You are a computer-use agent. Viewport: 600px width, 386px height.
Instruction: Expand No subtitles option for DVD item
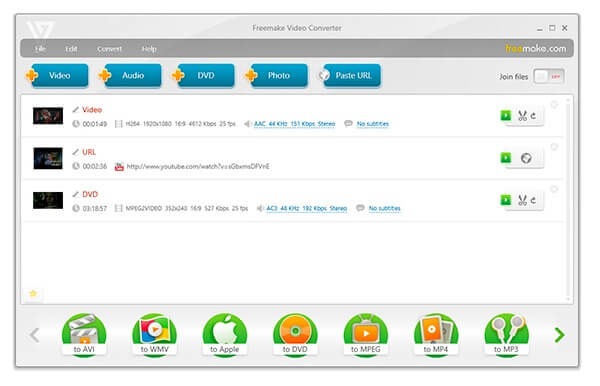[384, 208]
